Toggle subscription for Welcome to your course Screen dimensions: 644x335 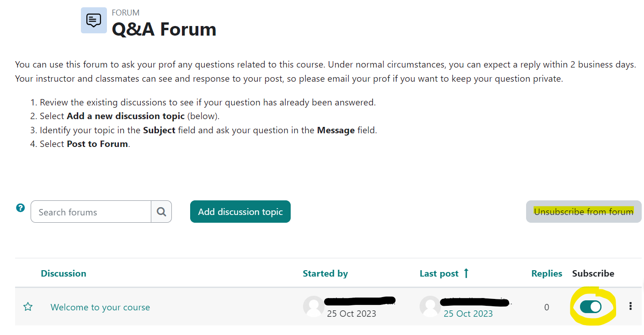coord(591,307)
